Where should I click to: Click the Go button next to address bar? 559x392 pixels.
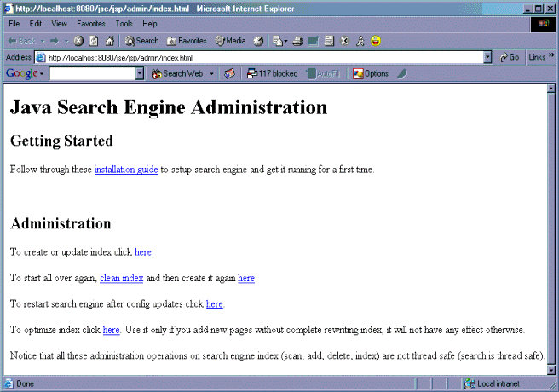pos(509,57)
